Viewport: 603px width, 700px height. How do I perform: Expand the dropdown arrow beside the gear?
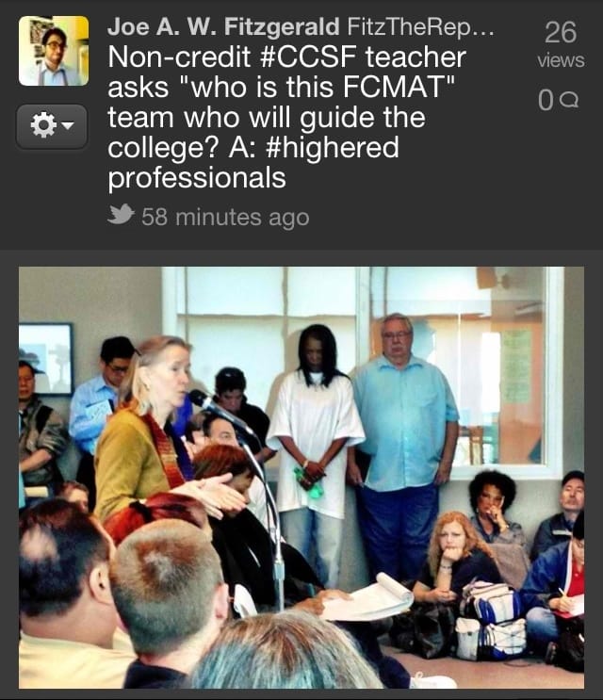68,125
